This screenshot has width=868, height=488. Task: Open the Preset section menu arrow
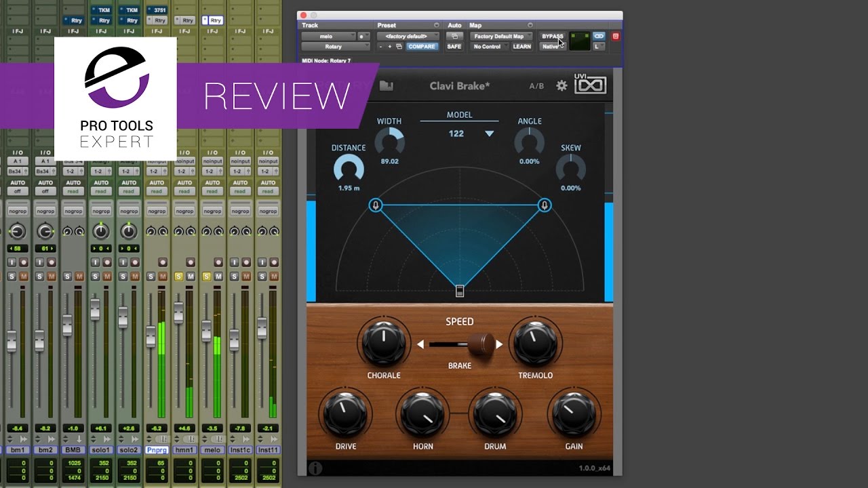(437, 25)
